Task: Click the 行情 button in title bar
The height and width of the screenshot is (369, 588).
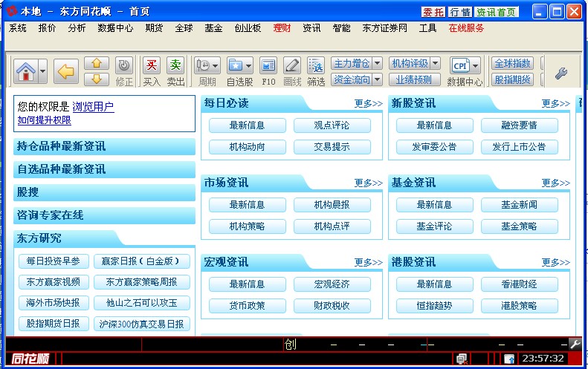Action: (x=459, y=13)
